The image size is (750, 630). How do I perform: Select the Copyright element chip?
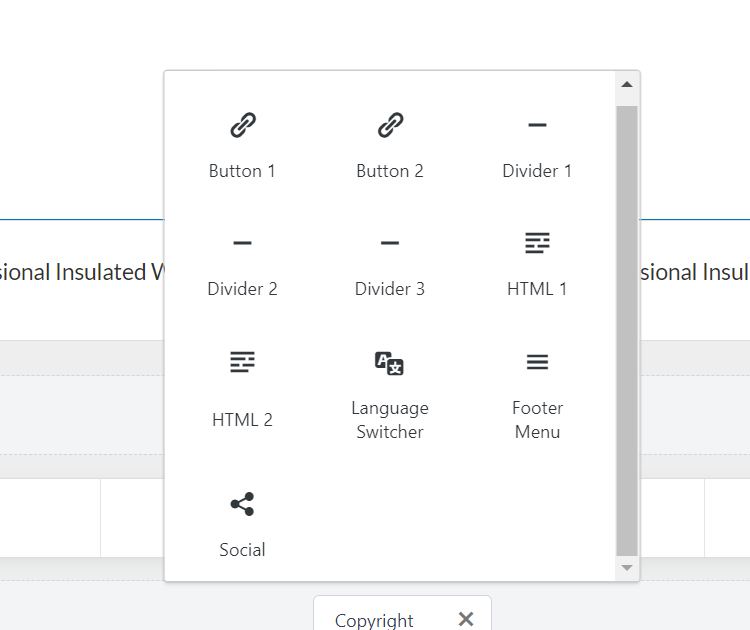click(x=375, y=620)
